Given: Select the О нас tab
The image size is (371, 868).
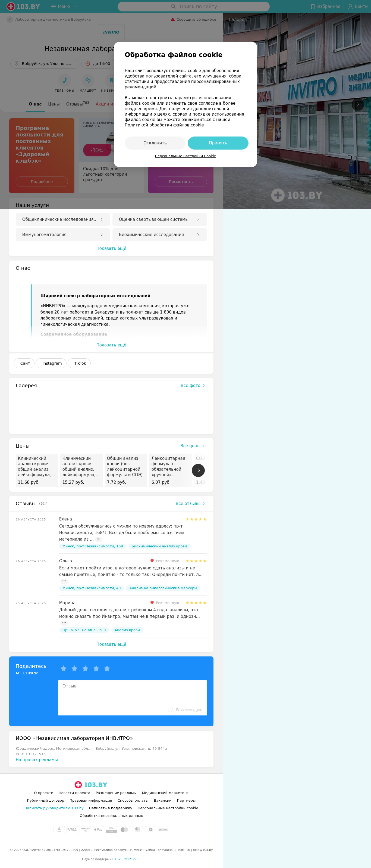Looking at the screenshot, I should click(35, 104).
